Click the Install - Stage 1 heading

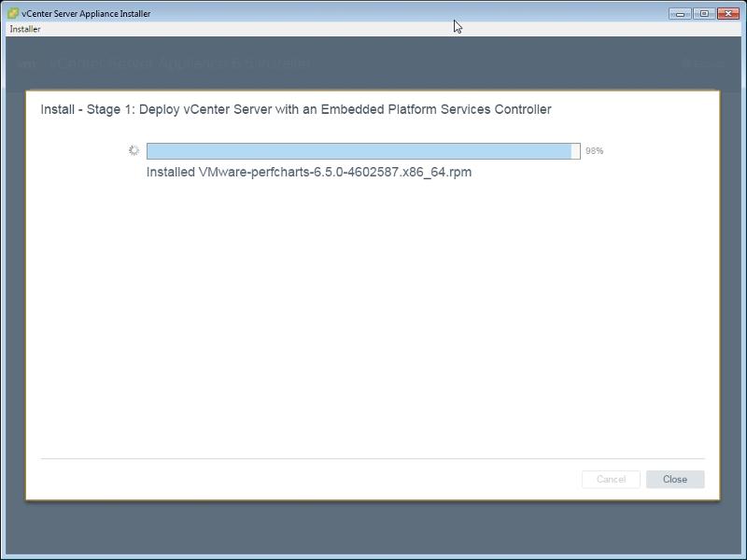click(296, 109)
